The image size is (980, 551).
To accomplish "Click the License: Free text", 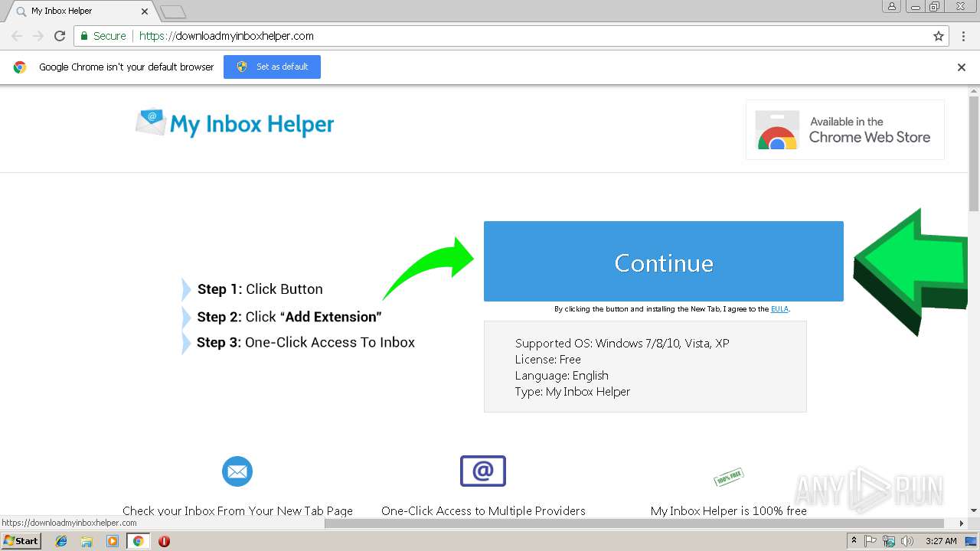I will (x=547, y=359).
